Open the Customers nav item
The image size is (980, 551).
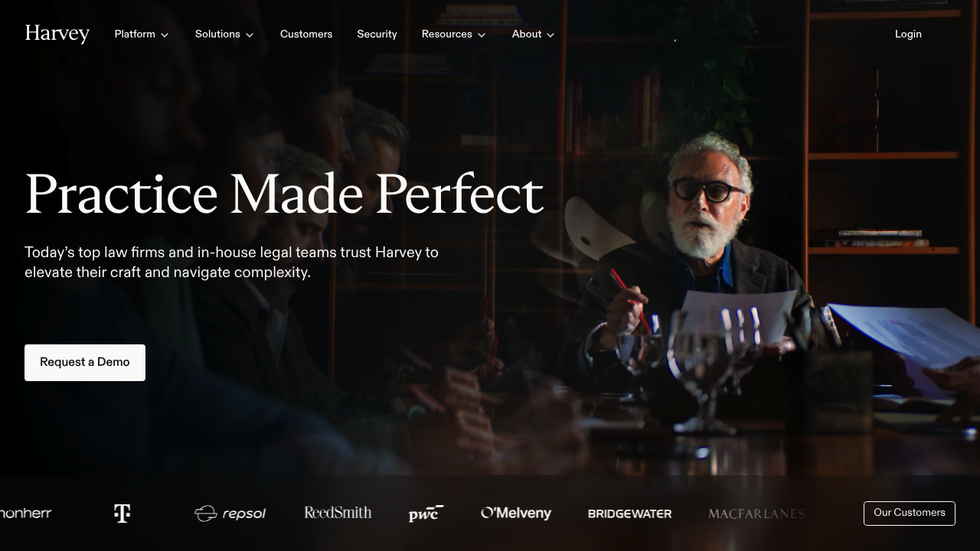click(306, 34)
